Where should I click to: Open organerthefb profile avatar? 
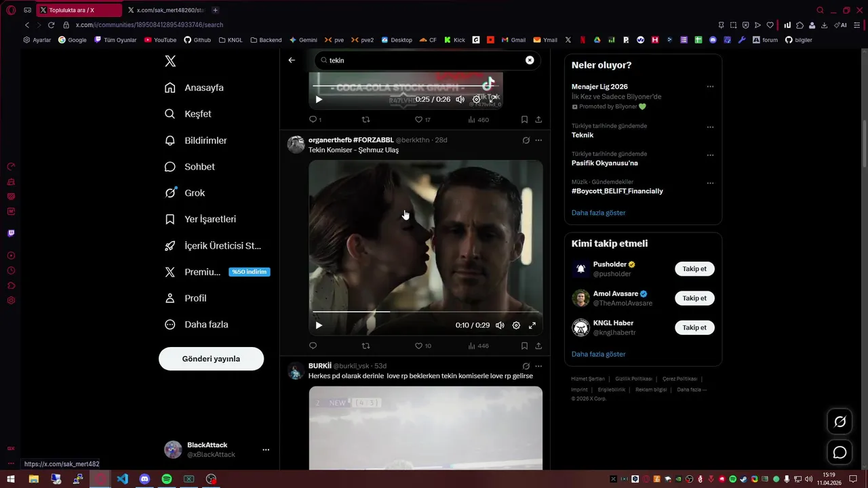[x=296, y=144]
